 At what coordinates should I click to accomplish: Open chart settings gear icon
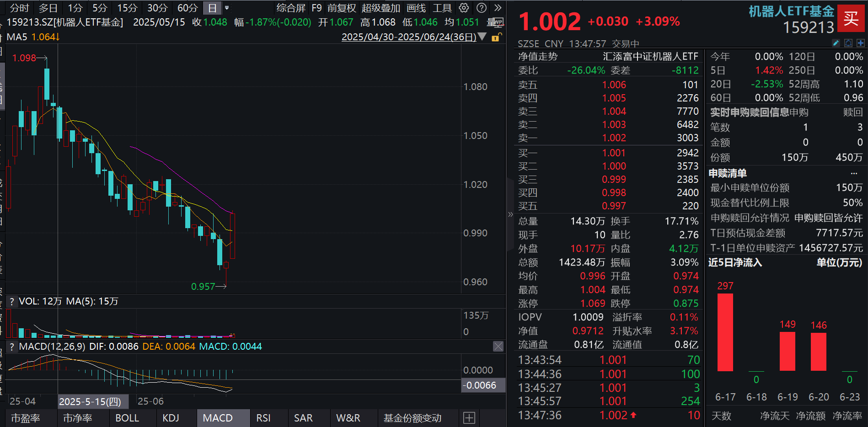pyautogui.click(x=464, y=8)
